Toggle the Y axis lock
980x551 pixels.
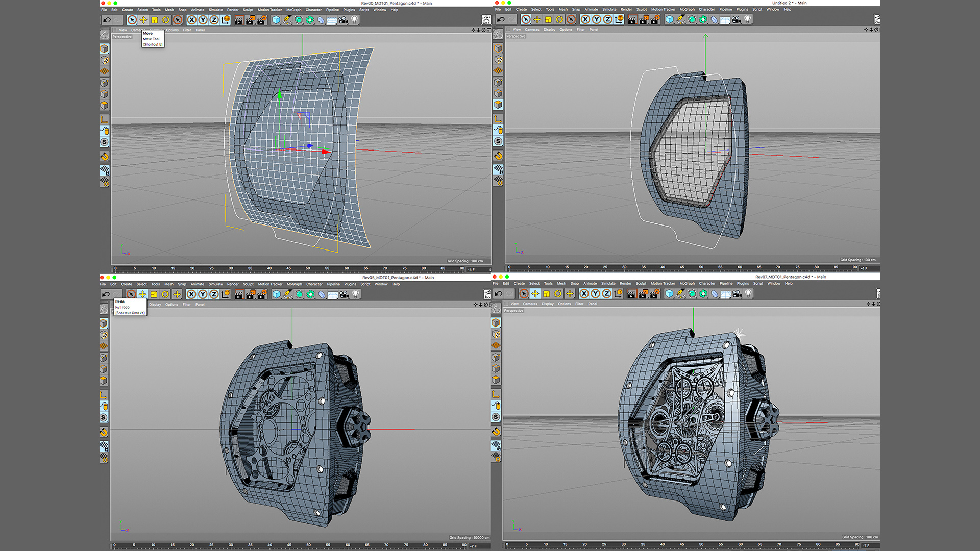tap(203, 19)
